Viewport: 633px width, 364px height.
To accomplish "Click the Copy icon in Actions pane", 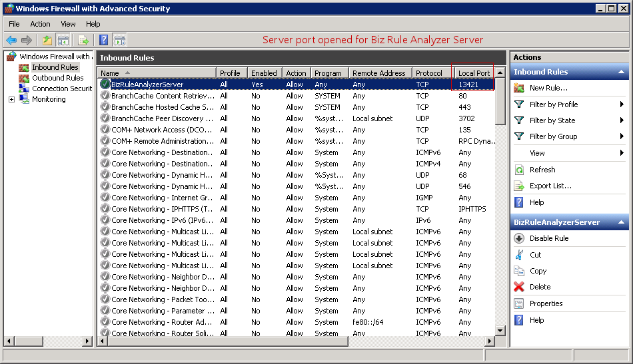I will click(519, 271).
